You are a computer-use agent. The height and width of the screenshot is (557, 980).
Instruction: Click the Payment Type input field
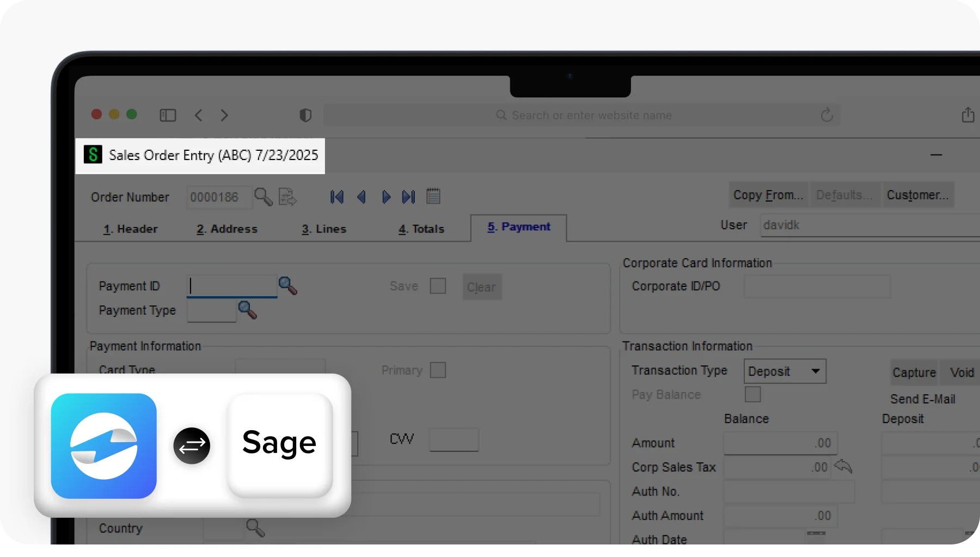212,310
